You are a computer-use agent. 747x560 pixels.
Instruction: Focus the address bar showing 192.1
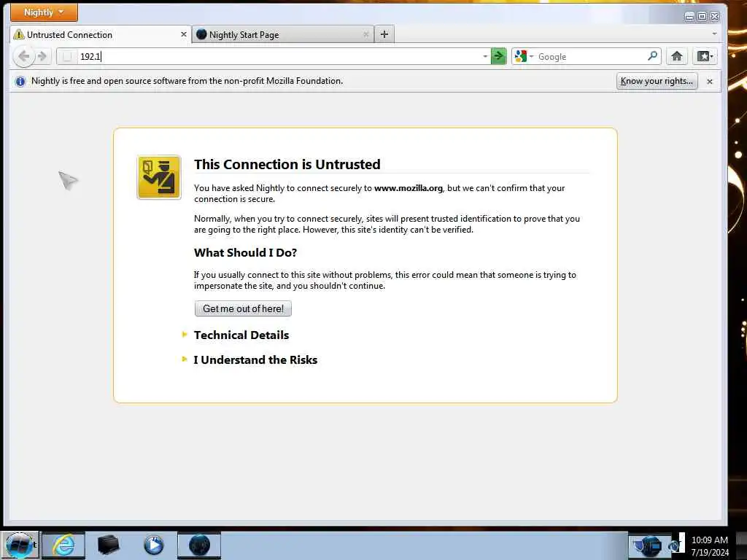point(280,56)
